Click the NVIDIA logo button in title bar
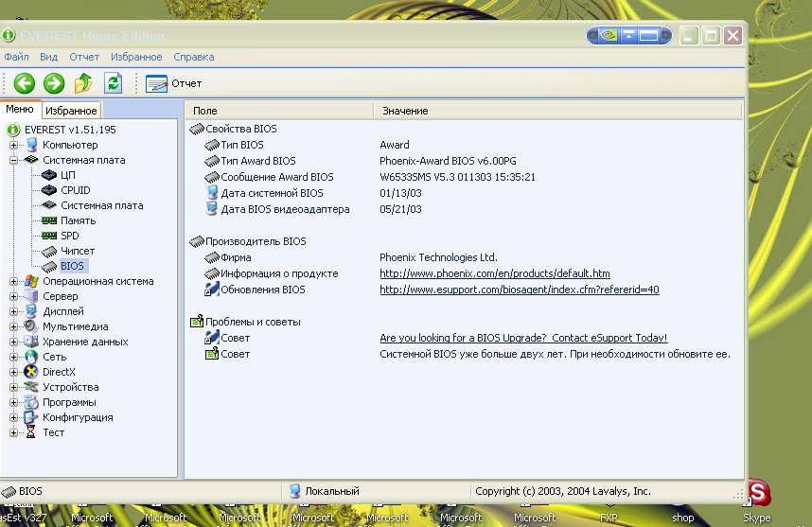This screenshot has width=812, height=527. 609,36
